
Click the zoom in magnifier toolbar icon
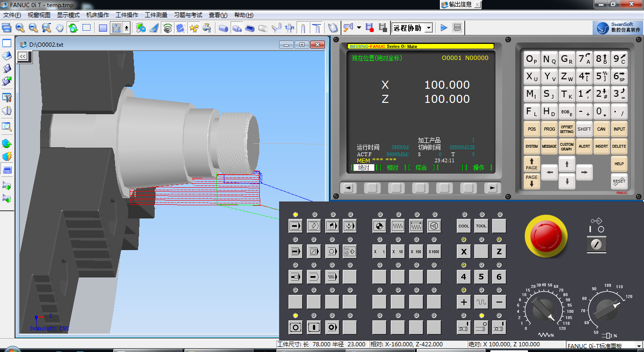[x=20, y=28]
